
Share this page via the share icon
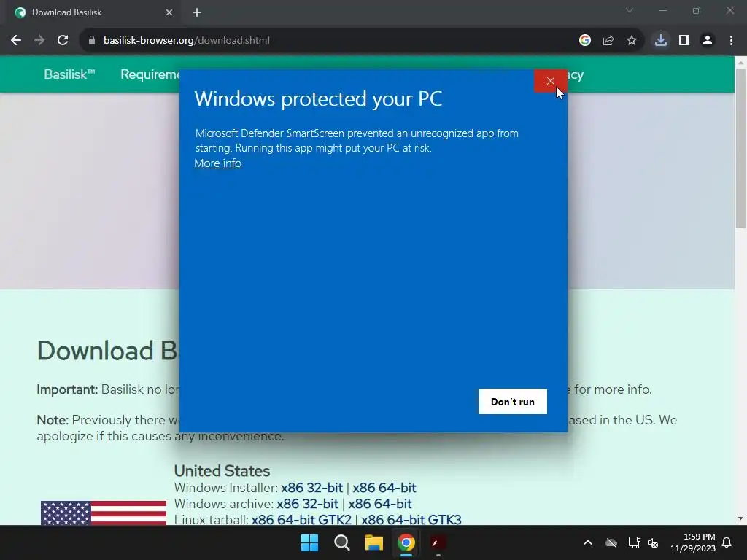(x=608, y=41)
